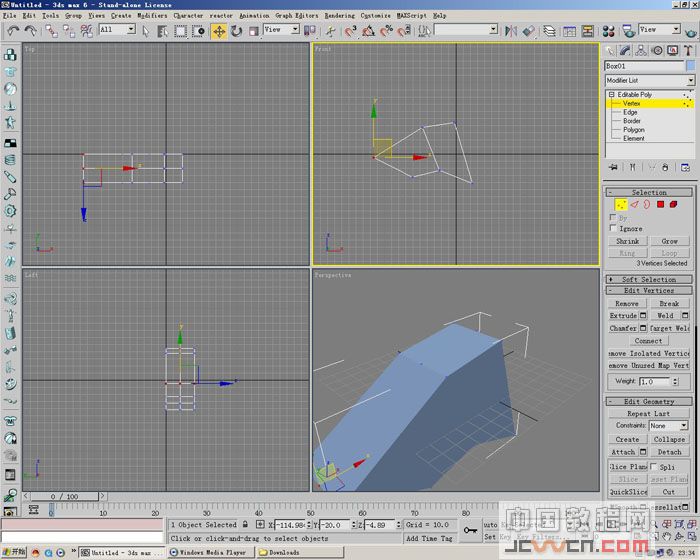
Task: Click the Collapse button in Edit Geometry
Action: click(669, 439)
